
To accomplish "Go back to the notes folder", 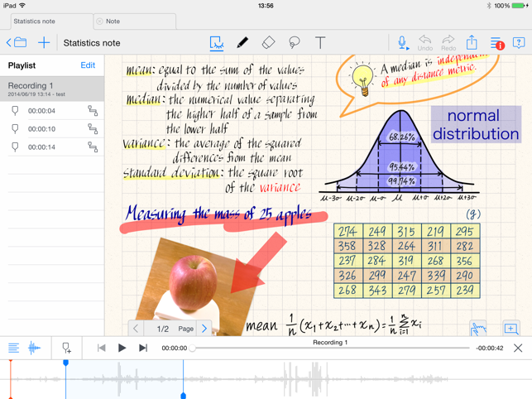I will pyautogui.click(x=17, y=42).
